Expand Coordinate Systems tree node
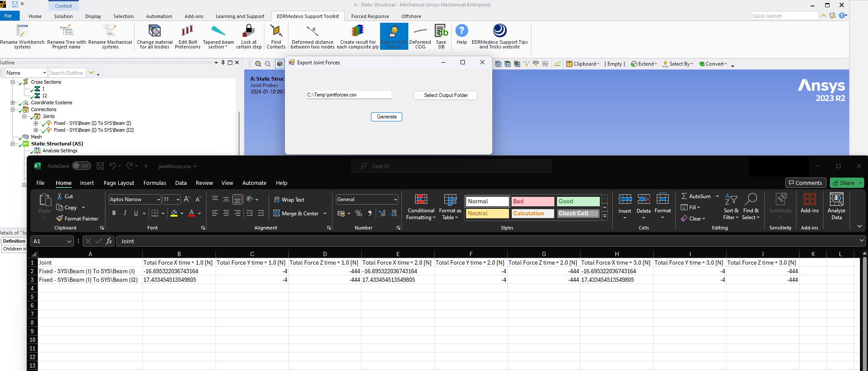The width and height of the screenshot is (868, 371). point(13,103)
